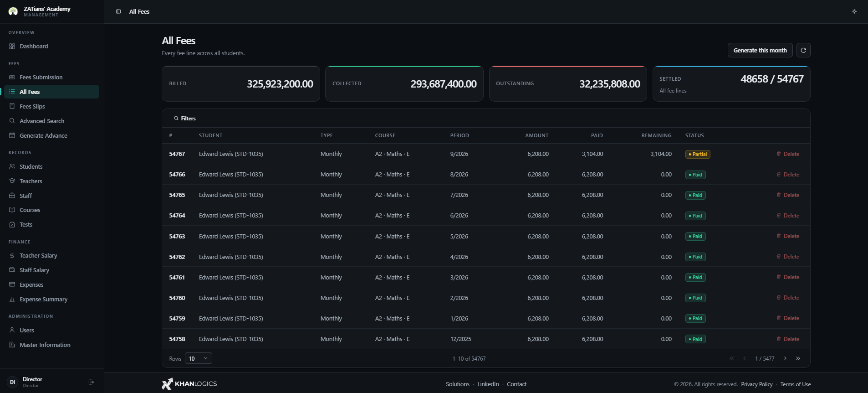This screenshot has height=393, width=868.
Task: Open the Terms of Use link
Action: (x=796, y=384)
